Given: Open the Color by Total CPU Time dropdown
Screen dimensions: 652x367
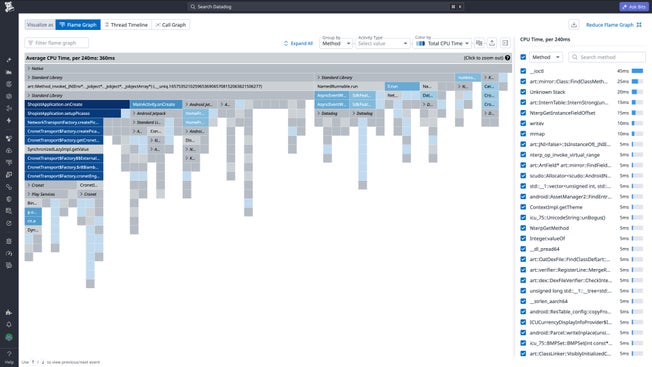Looking at the screenshot, I should (x=442, y=43).
